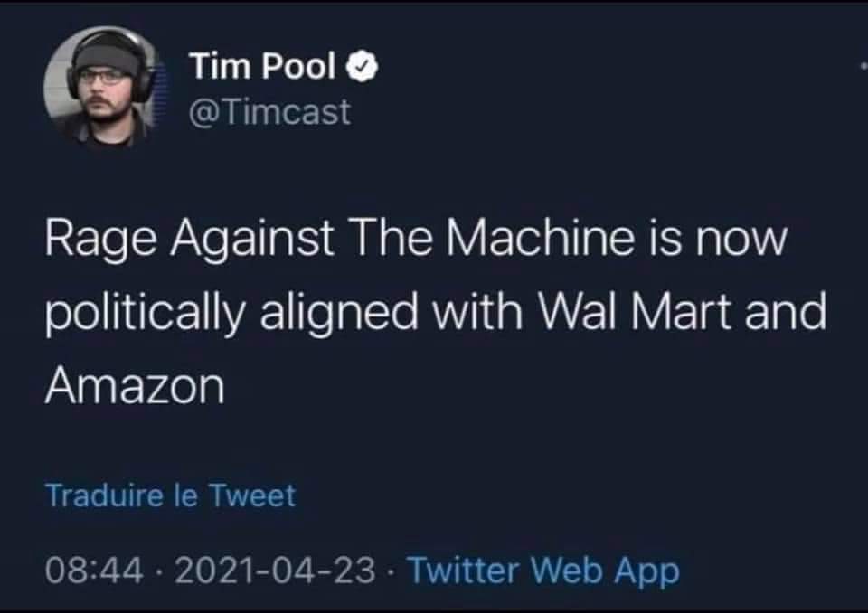Image resolution: width=868 pixels, height=613 pixels.
Task: Click the word with in tweet
Action: [x=477, y=311]
